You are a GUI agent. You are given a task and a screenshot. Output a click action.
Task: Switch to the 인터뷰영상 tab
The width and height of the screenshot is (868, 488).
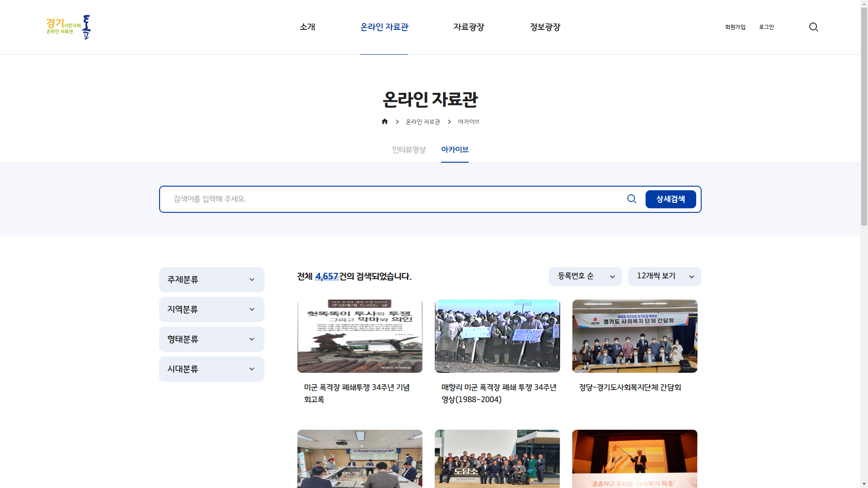[409, 150]
